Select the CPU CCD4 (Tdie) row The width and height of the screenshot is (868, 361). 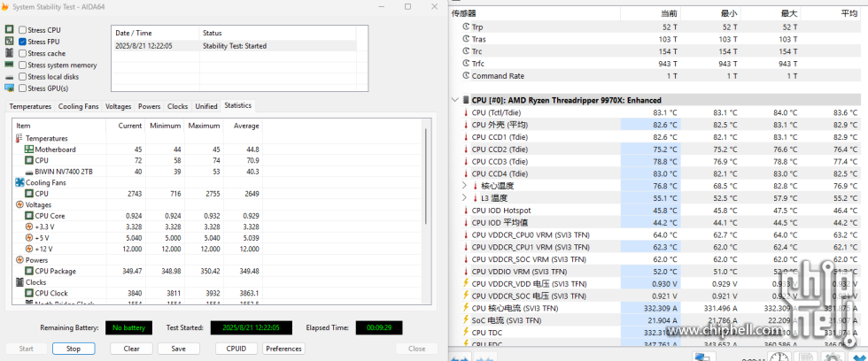(x=659, y=173)
